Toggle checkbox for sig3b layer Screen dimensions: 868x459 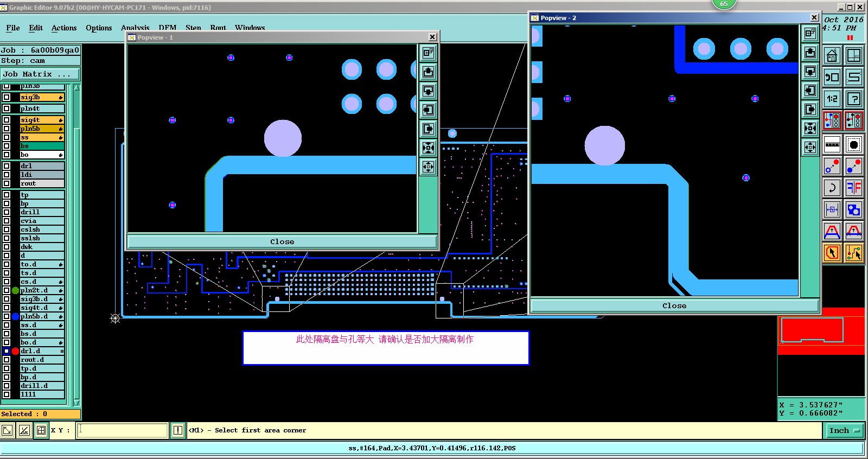[7, 97]
